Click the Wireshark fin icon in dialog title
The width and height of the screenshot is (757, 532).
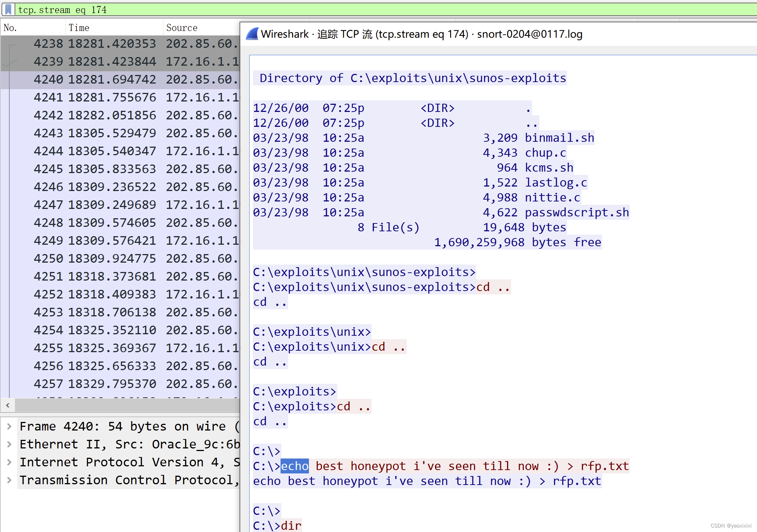coord(252,34)
